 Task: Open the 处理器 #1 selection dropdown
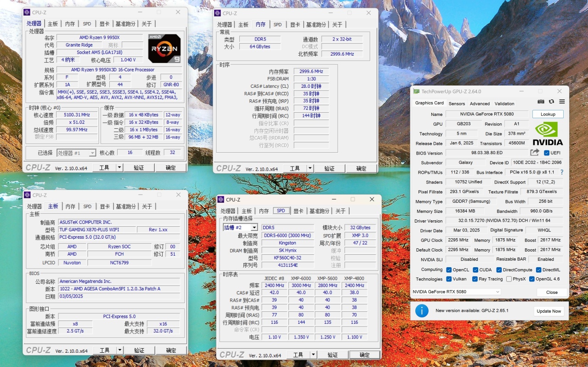pos(76,153)
